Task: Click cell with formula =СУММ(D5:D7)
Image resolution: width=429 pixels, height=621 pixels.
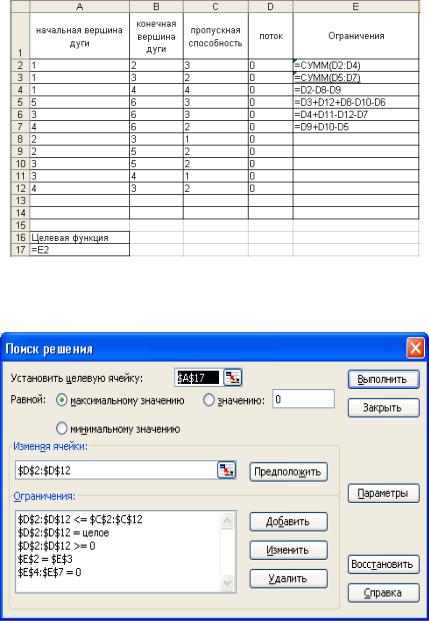Action: [356, 78]
